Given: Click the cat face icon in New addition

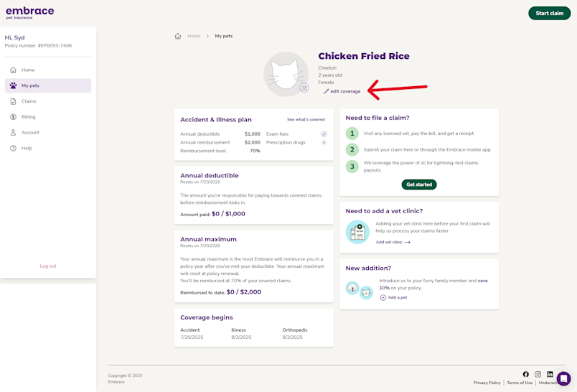Looking at the screenshot, I should (366, 293).
